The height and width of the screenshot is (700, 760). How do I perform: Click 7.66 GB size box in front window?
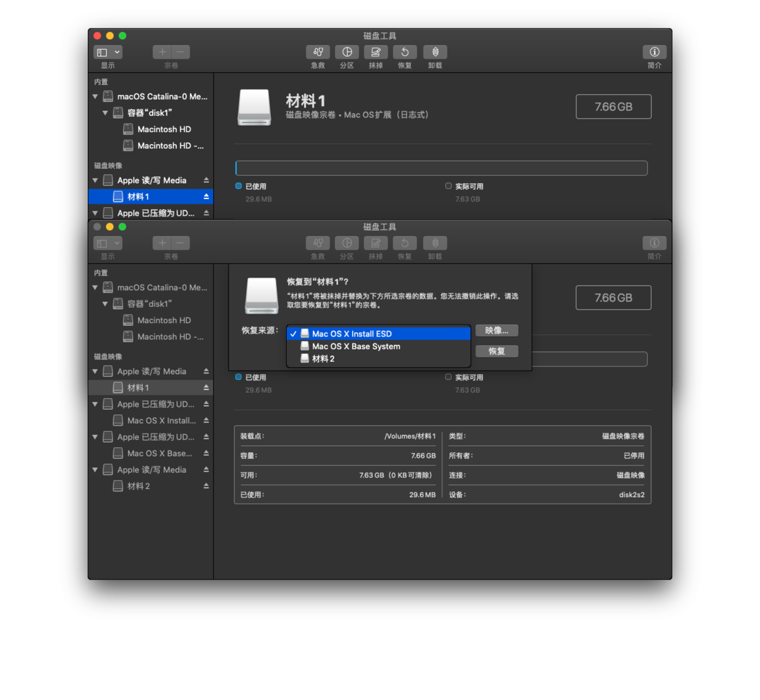pos(613,298)
